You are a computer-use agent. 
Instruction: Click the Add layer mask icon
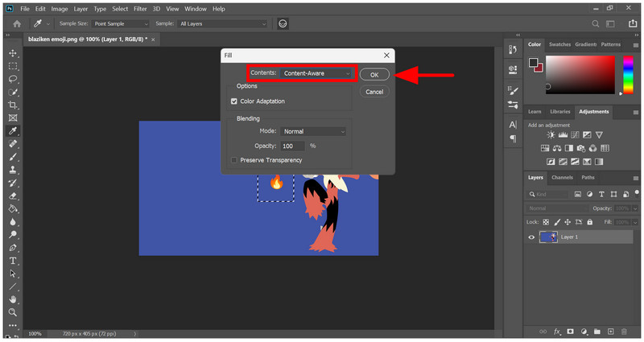tap(570, 332)
